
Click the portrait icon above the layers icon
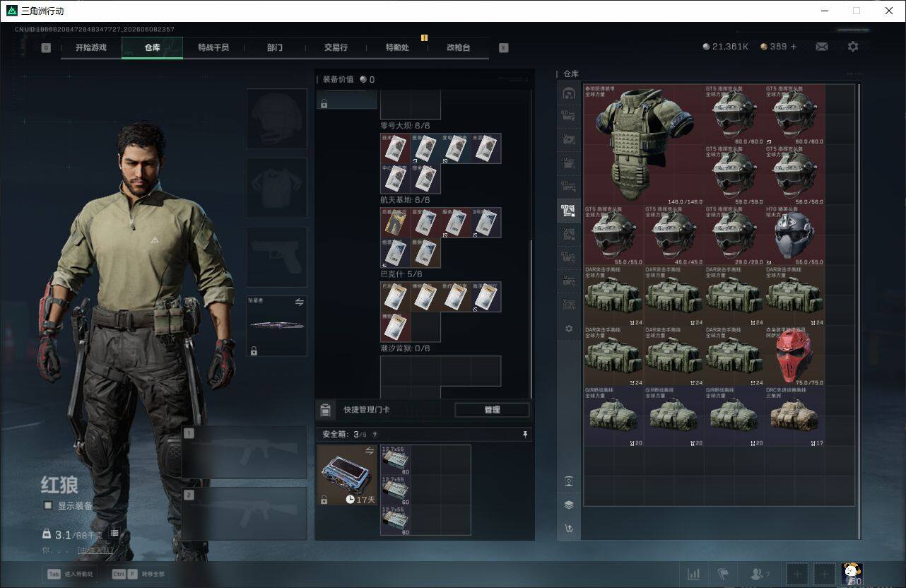[569, 481]
